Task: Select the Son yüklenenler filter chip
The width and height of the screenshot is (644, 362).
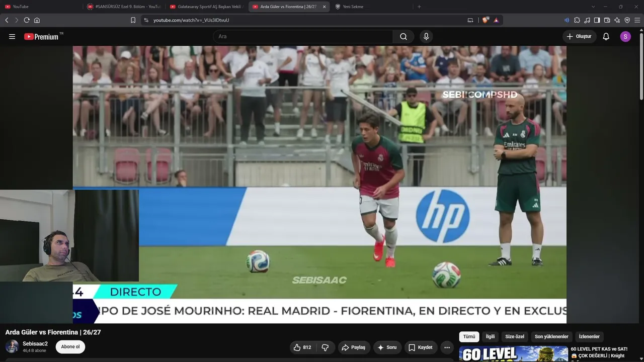Action: tap(551, 337)
